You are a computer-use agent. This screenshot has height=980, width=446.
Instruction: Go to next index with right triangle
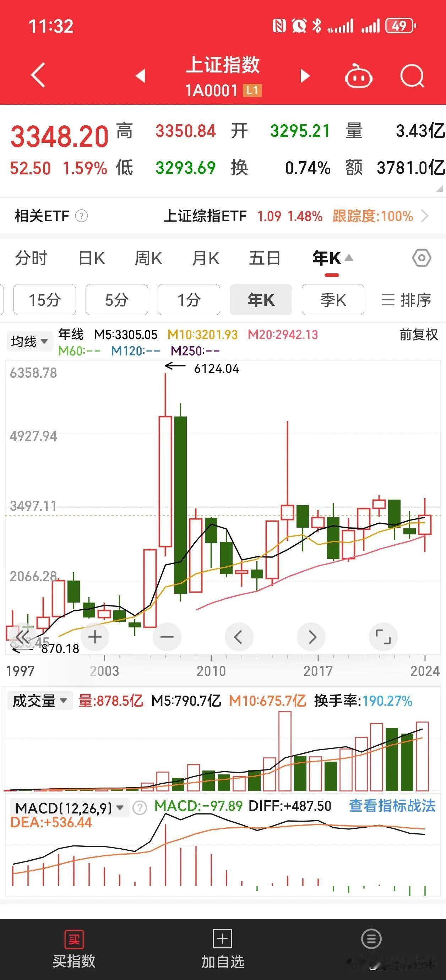coord(305,76)
